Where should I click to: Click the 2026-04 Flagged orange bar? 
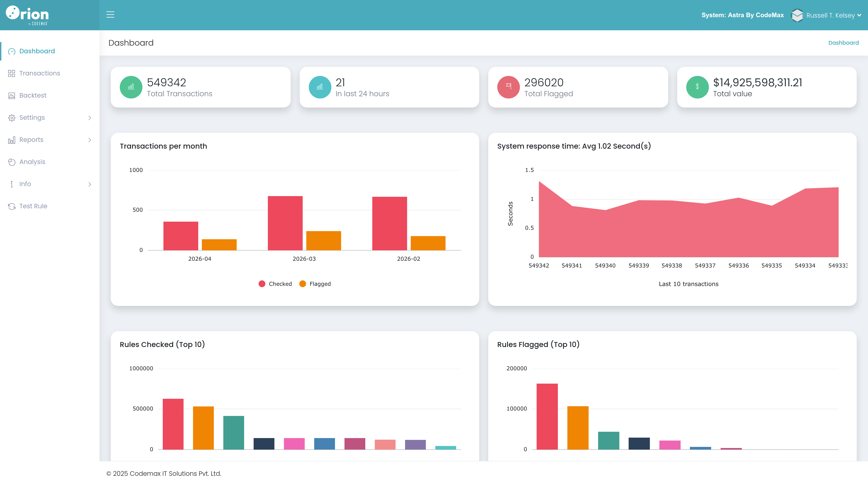(x=219, y=245)
